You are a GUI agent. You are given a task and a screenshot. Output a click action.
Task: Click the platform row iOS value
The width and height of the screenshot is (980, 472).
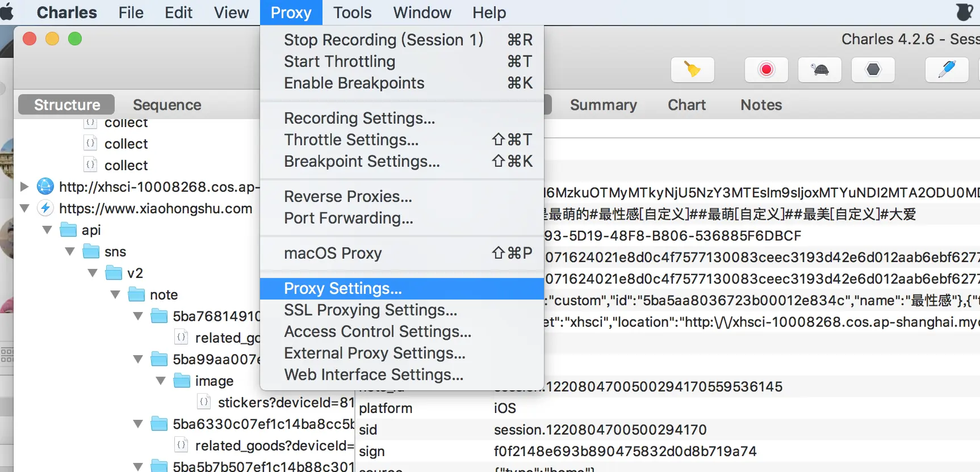pyautogui.click(x=505, y=408)
